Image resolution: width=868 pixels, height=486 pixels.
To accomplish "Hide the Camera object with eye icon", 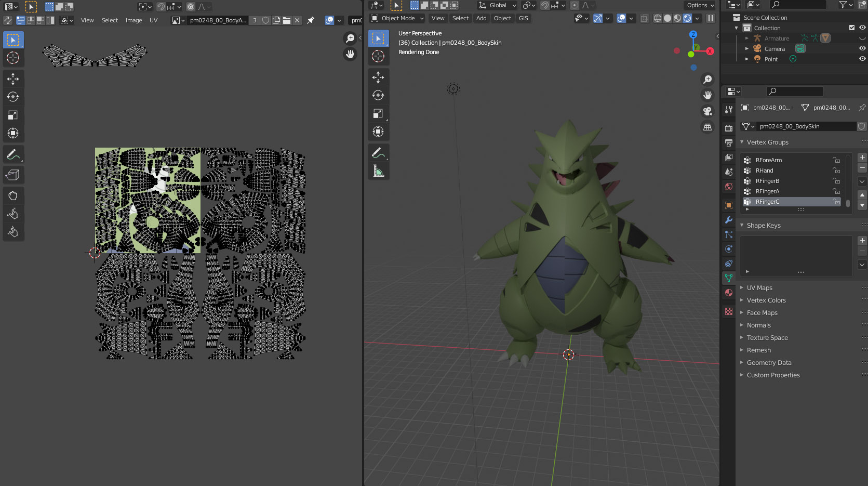I will pos(862,48).
